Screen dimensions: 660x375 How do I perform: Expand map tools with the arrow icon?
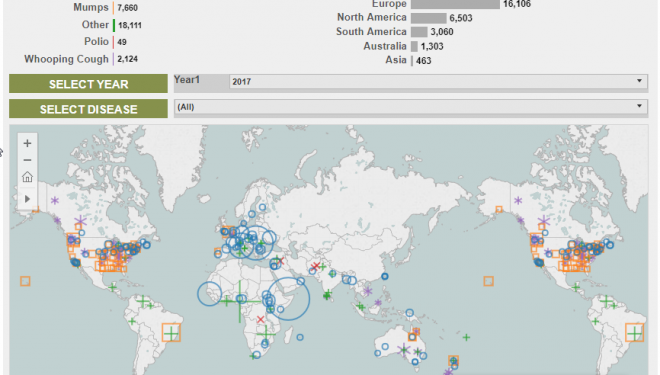[27, 199]
